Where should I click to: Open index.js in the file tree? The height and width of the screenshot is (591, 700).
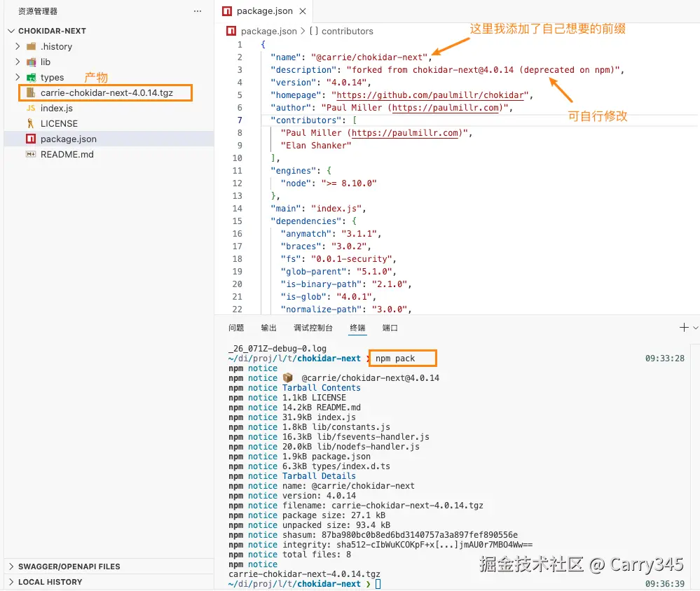coord(56,108)
